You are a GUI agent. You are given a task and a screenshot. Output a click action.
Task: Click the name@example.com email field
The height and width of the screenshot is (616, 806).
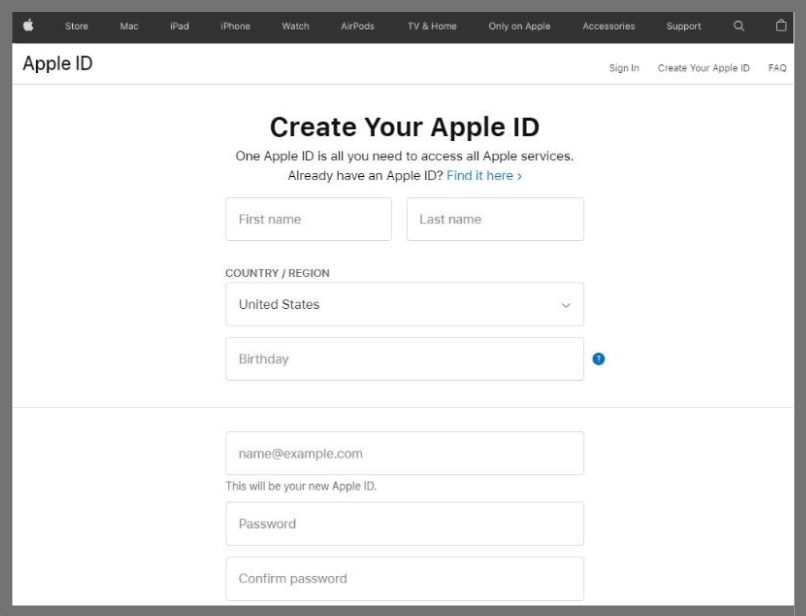click(405, 453)
